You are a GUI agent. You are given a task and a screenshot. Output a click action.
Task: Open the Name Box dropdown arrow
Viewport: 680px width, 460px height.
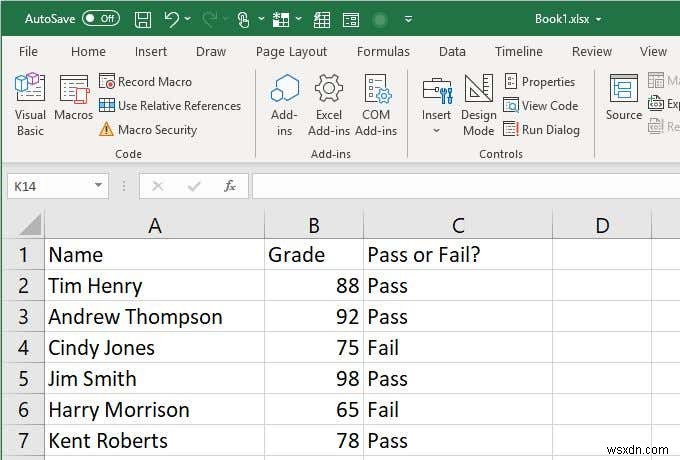click(98, 186)
